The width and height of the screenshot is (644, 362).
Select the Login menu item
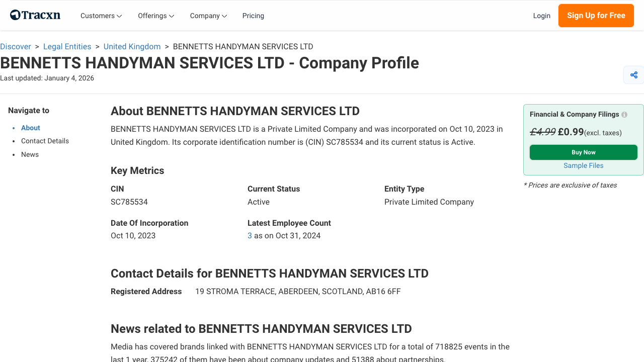(x=542, y=16)
